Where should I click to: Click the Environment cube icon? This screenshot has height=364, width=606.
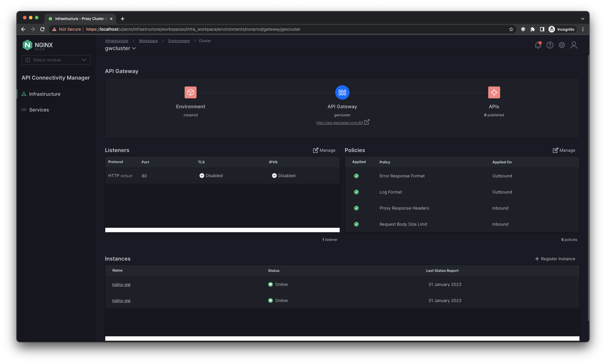[x=190, y=92]
